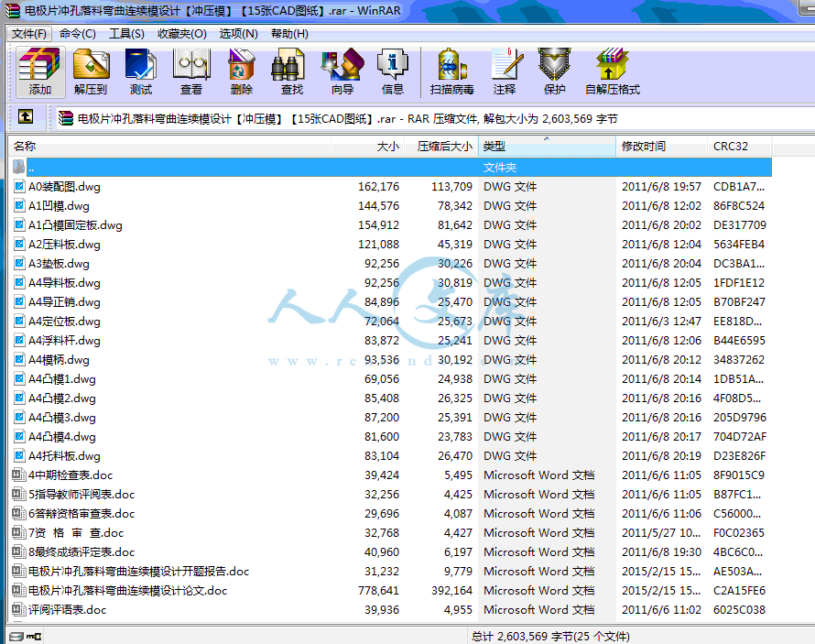Click the key icon in status bar
Screen dimensions: 815x644
coord(34,636)
